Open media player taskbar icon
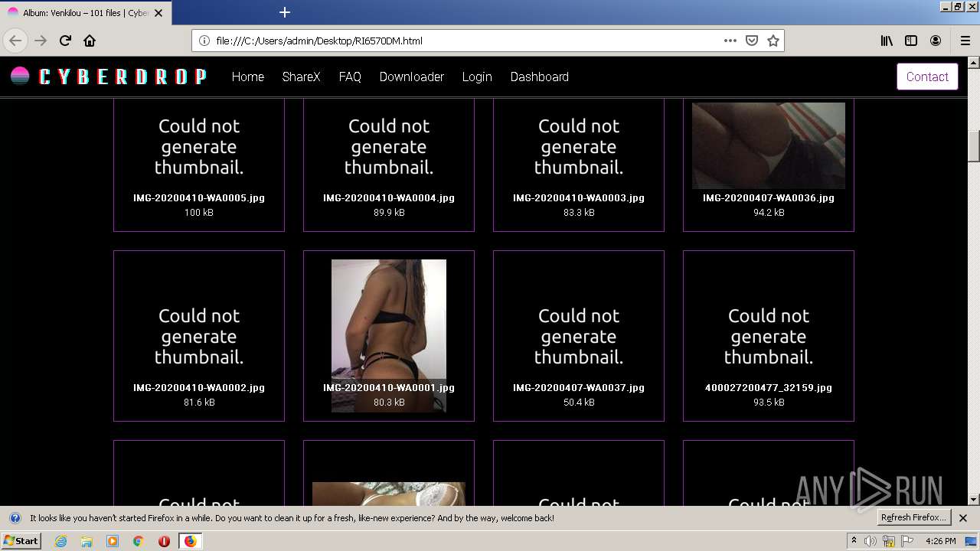 [113, 541]
